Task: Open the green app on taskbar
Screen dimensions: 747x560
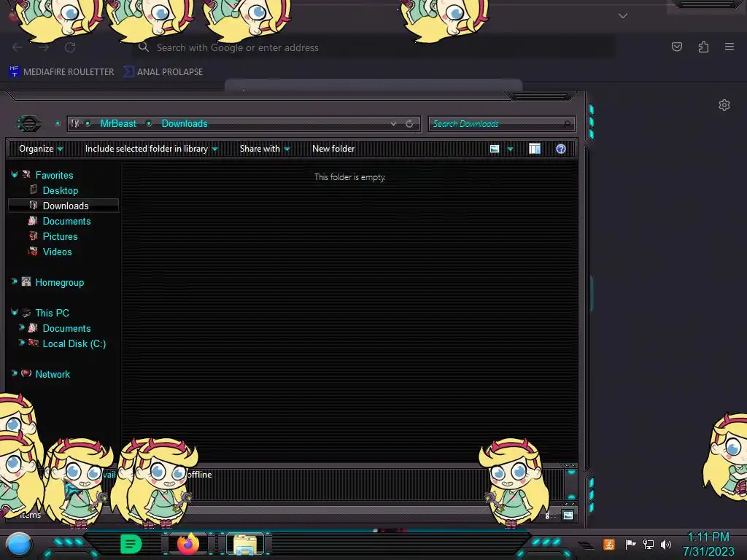Action: tap(131, 544)
